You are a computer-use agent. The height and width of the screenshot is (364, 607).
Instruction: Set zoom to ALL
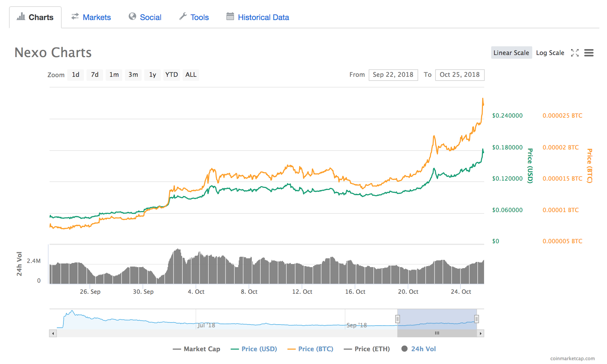(x=191, y=75)
